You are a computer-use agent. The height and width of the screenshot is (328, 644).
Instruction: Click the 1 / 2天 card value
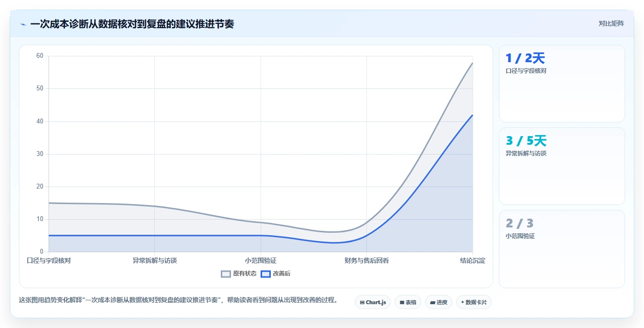pos(525,58)
